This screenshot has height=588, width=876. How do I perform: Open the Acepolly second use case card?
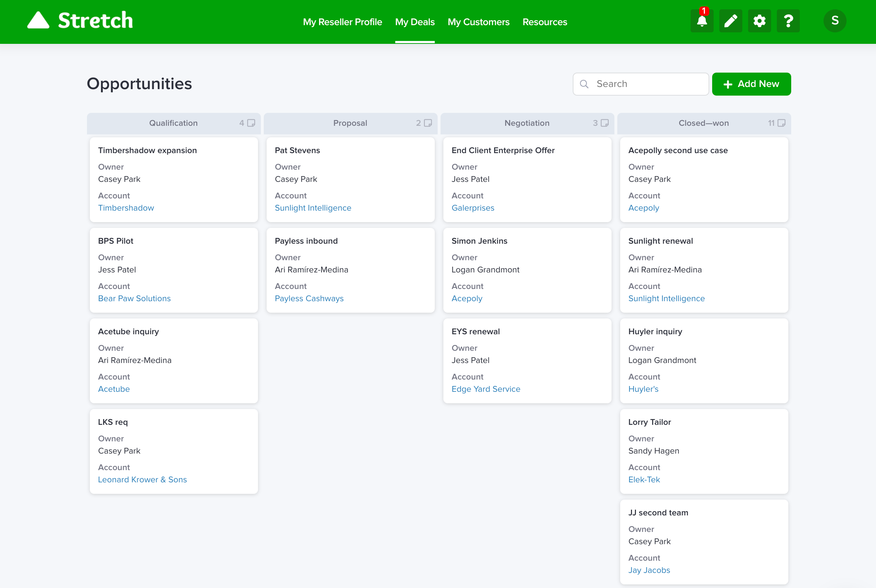point(678,150)
